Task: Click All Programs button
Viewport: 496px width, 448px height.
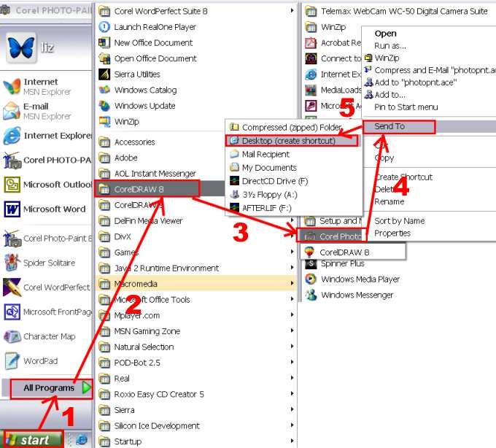Action: point(51,388)
